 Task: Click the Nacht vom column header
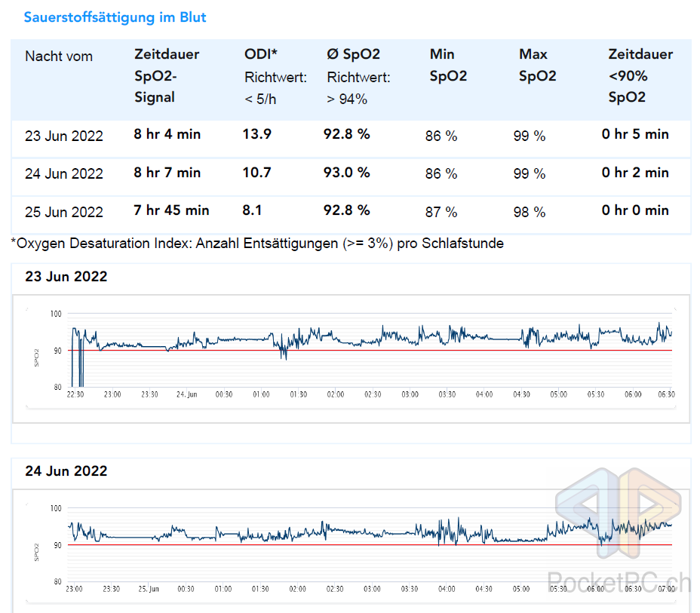[x=59, y=56]
